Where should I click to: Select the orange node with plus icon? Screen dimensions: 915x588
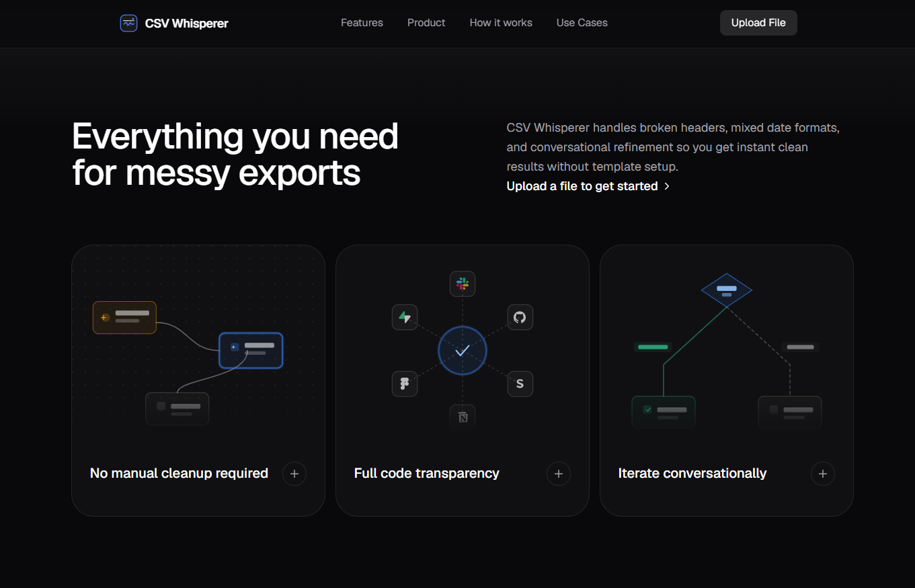click(x=124, y=317)
